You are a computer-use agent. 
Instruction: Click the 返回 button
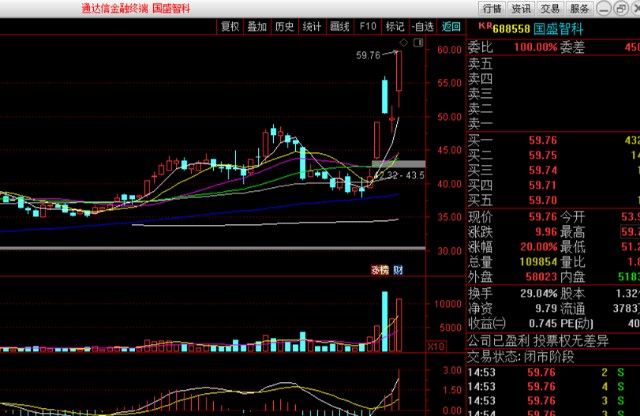tap(451, 27)
